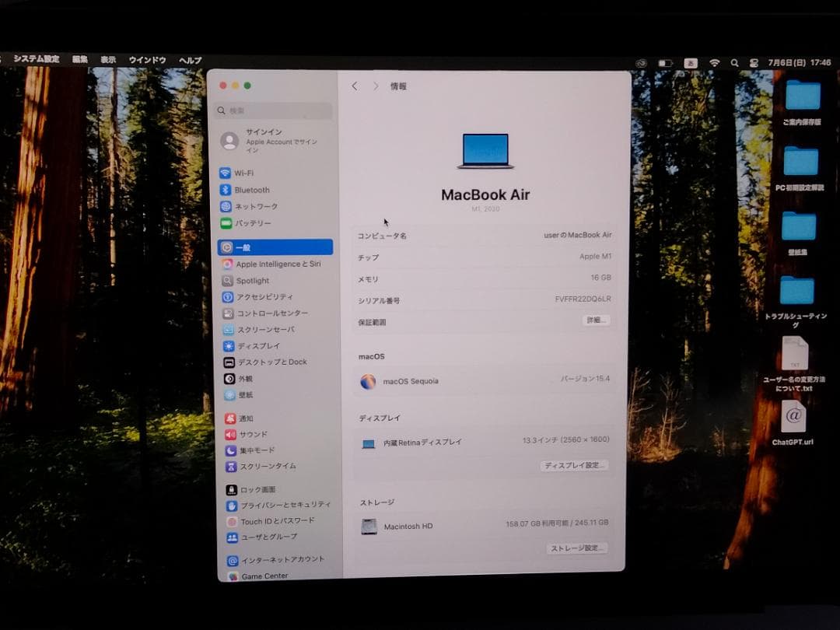Viewport: 840px width, 630px height.
Task: Open Game Center settings
Action: point(257,576)
